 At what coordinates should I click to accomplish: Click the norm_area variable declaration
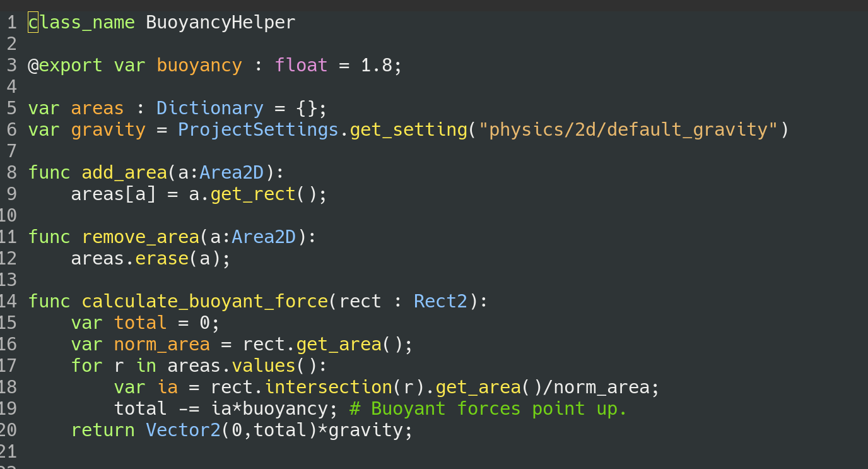[161, 345]
